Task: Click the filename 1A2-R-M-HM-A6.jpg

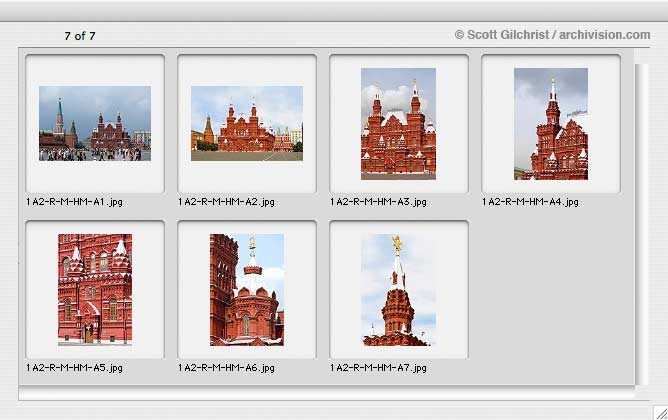Action: 226,368
